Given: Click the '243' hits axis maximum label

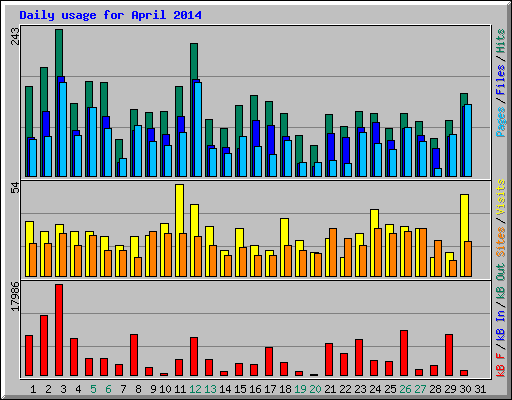Looking at the screenshot, I should click(x=15, y=36).
